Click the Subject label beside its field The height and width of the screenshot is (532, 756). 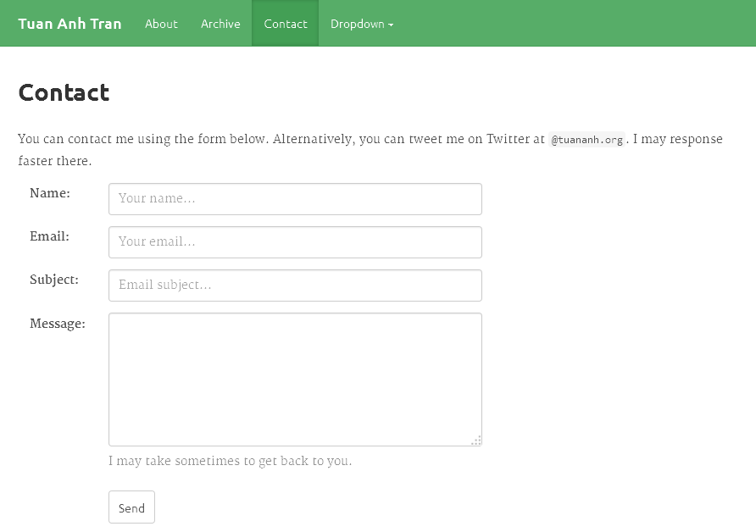click(x=54, y=280)
